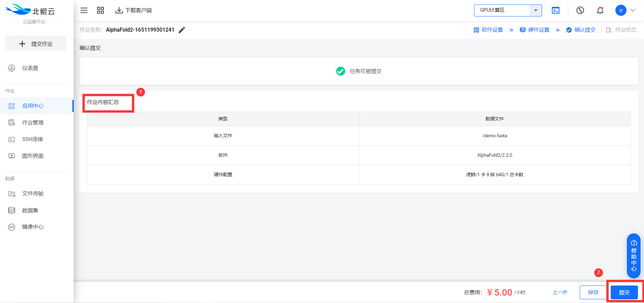Select the AlphaFold2/2.2.0 cell
This screenshot has width=644, height=303.
[495, 155]
